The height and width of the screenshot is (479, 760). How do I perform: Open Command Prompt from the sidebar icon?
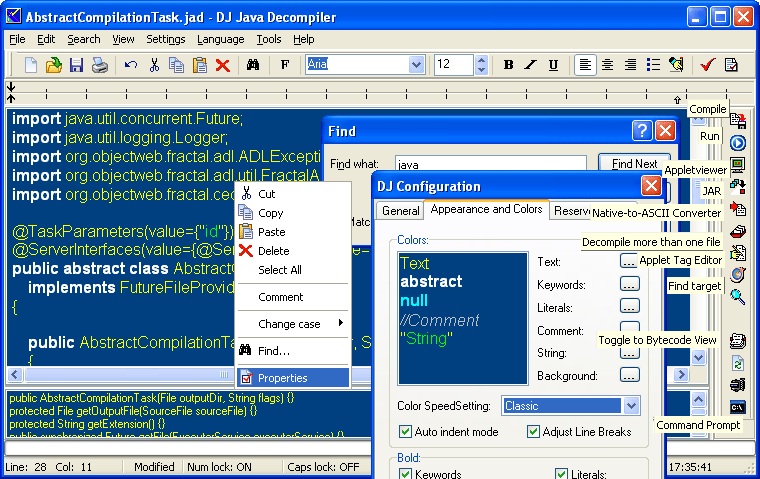coord(738,407)
